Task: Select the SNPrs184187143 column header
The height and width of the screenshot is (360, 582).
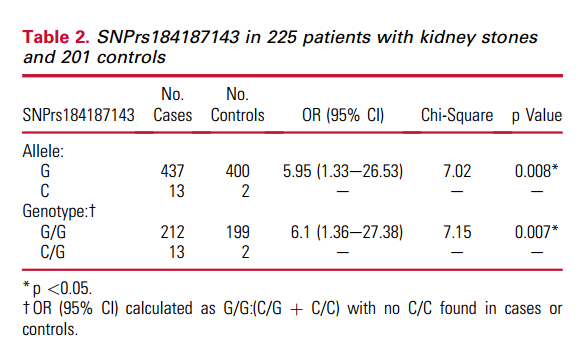Action: [x=78, y=115]
